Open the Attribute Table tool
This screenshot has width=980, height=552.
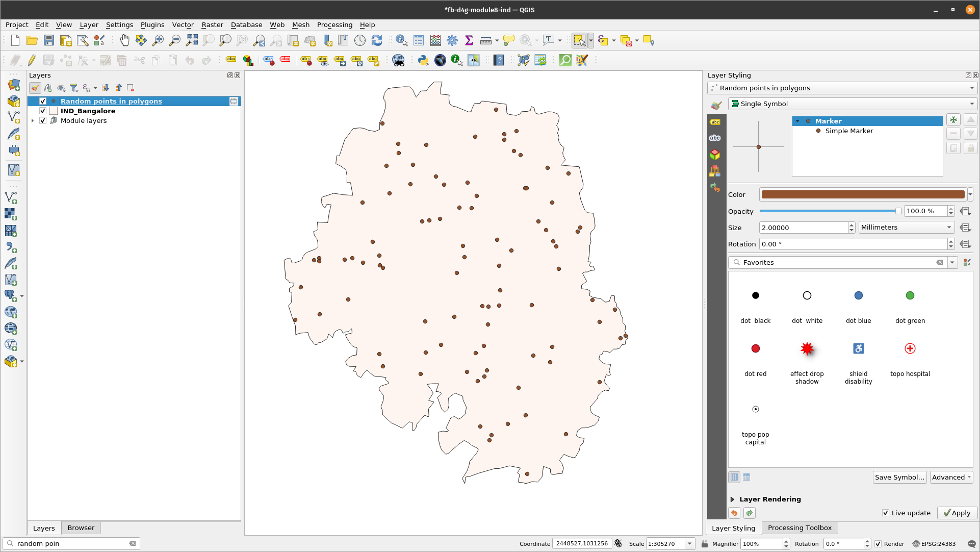(417, 41)
